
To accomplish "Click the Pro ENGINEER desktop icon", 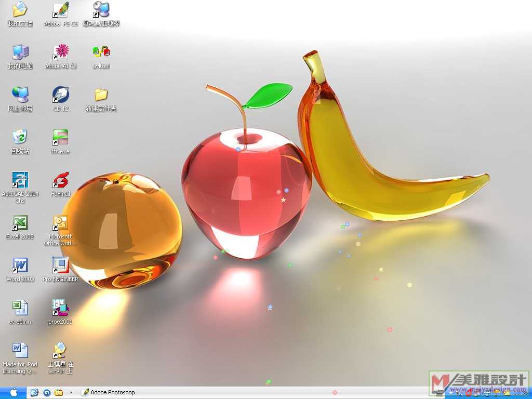I will [x=61, y=265].
